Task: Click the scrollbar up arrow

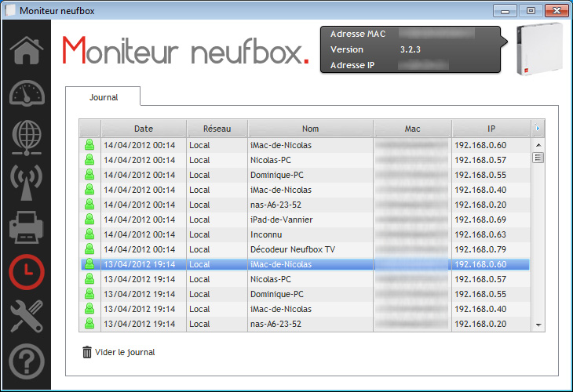Action: coord(538,145)
